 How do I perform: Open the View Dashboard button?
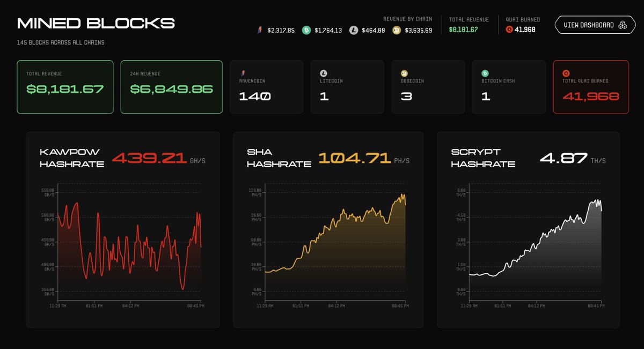tap(595, 25)
